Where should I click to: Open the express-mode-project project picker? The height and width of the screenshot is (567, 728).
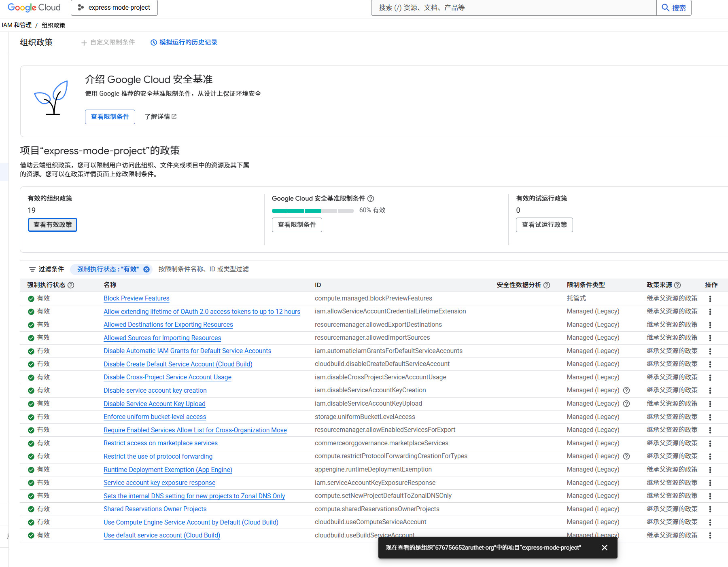click(x=114, y=8)
